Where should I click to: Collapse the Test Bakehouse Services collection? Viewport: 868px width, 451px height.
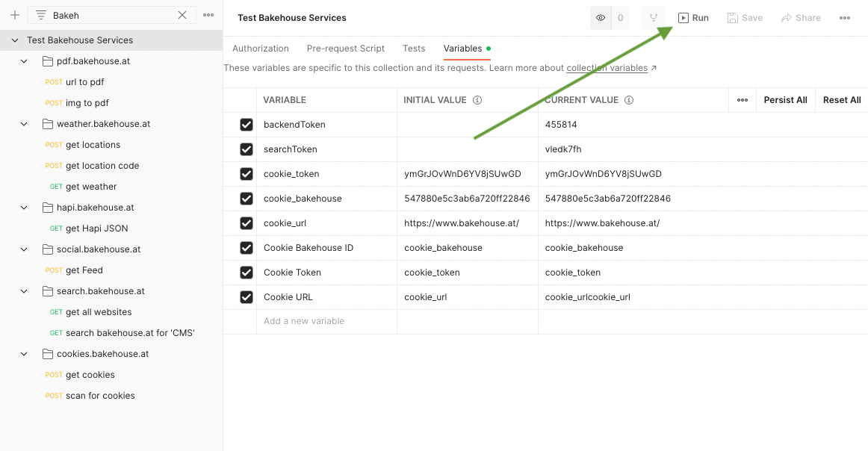tap(14, 40)
